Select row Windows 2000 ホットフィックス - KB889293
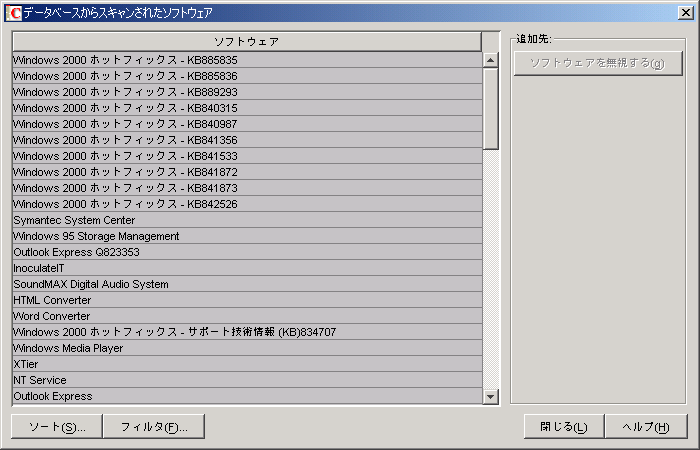The width and height of the screenshot is (700, 450). [247, 92]
